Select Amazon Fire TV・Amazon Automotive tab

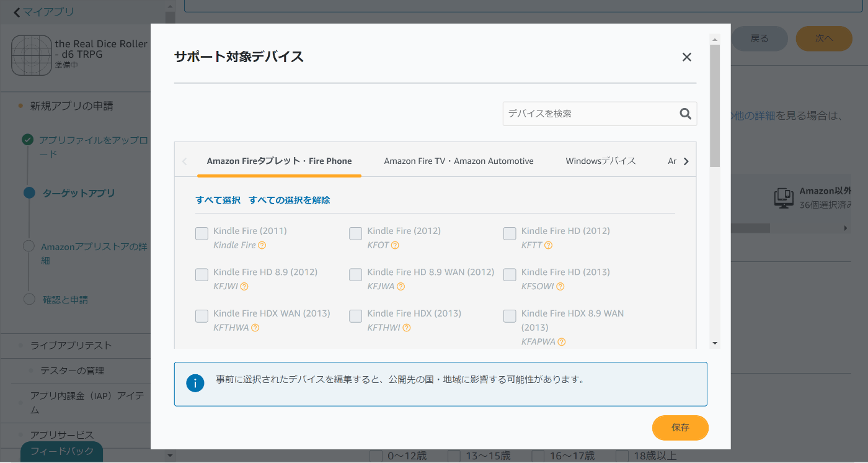point(459,161)
